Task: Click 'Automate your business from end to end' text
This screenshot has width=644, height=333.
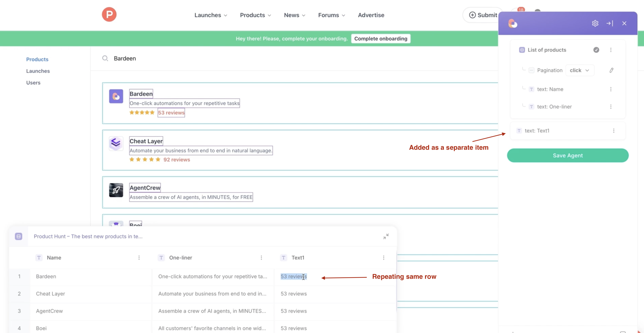Action: (201, 151)
